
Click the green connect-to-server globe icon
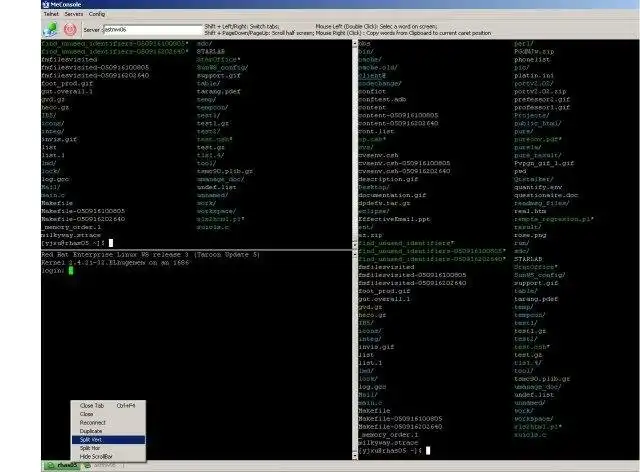coord(50,29)
